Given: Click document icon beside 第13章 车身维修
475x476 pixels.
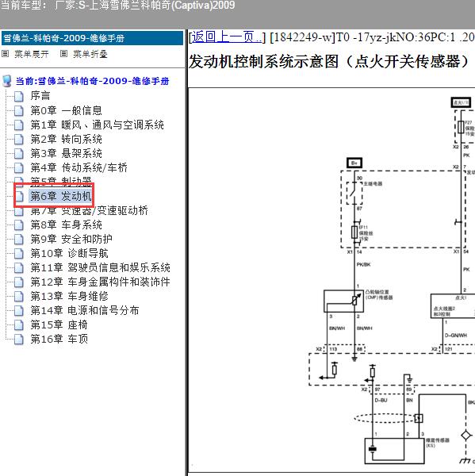Looking at the screenshot, I should [x=19, y=296].
